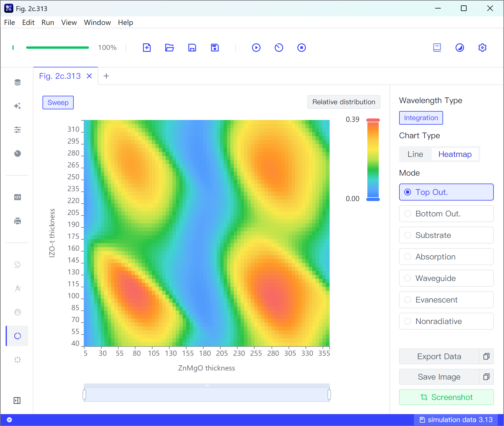Click the sparkles sidebar icon
This screenshot has height=426, width=504.
point(18,106)
